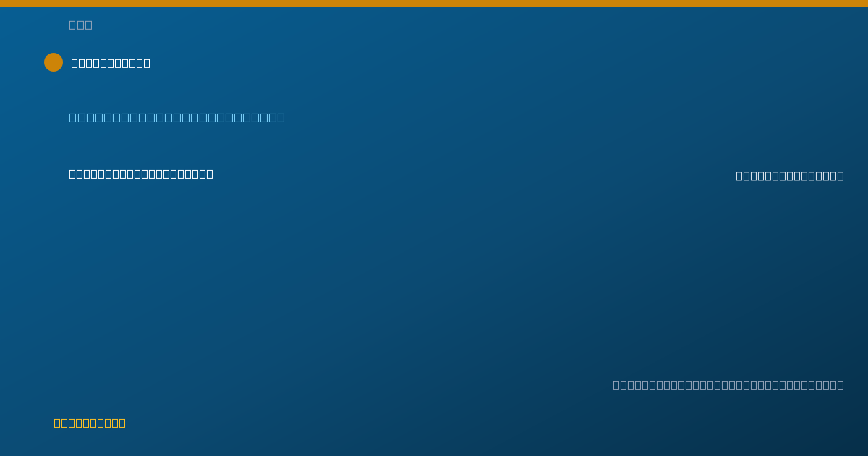Click the white right-aligned text line
Screen dimensions: 868x456
click(790, 176)
